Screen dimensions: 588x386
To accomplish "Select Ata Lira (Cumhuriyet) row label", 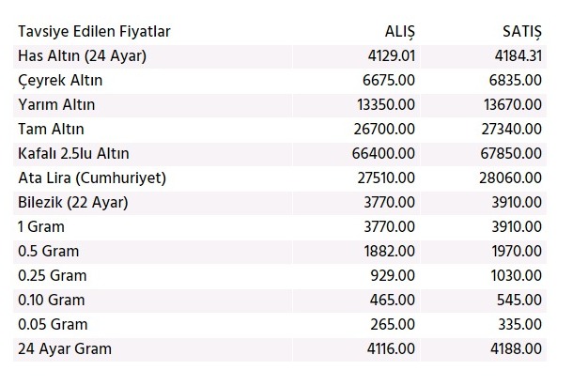I will coord(92,178).
